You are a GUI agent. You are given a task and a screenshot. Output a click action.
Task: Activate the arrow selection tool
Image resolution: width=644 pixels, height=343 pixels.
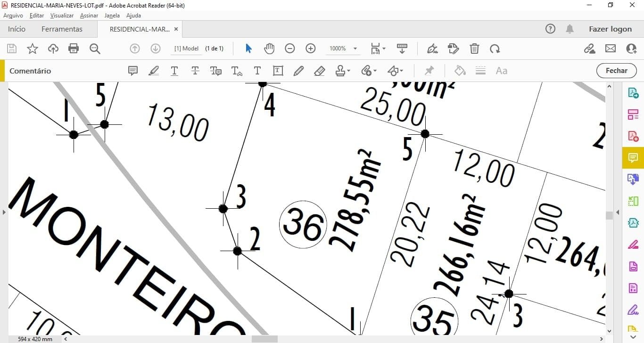(x=249, y=49)
